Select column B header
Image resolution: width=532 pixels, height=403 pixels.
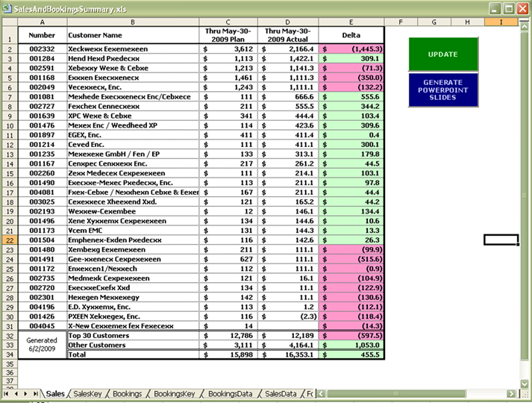click(x=133, y=22)
